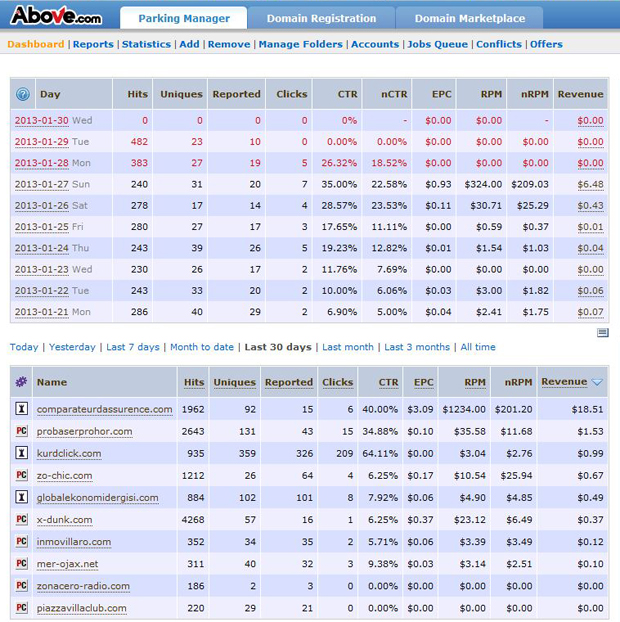Viewport: 620px width, 622px height.
Task: Open the x-dunk.com domain link
Action: tap(64, 520)
